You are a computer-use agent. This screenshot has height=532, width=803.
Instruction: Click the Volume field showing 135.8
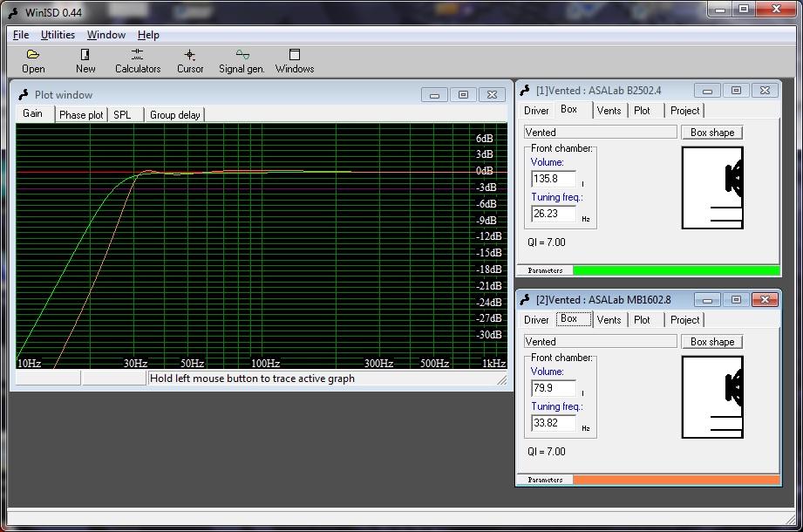coord(554,179)
